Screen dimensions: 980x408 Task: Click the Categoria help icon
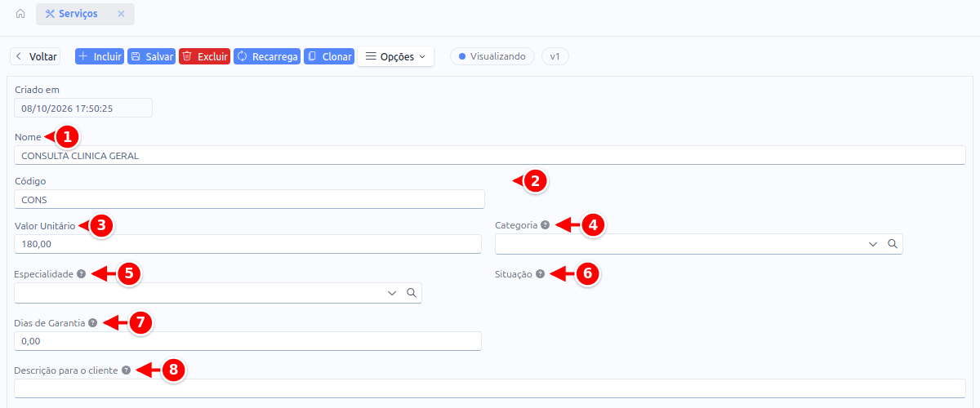(x=545, y=224)
